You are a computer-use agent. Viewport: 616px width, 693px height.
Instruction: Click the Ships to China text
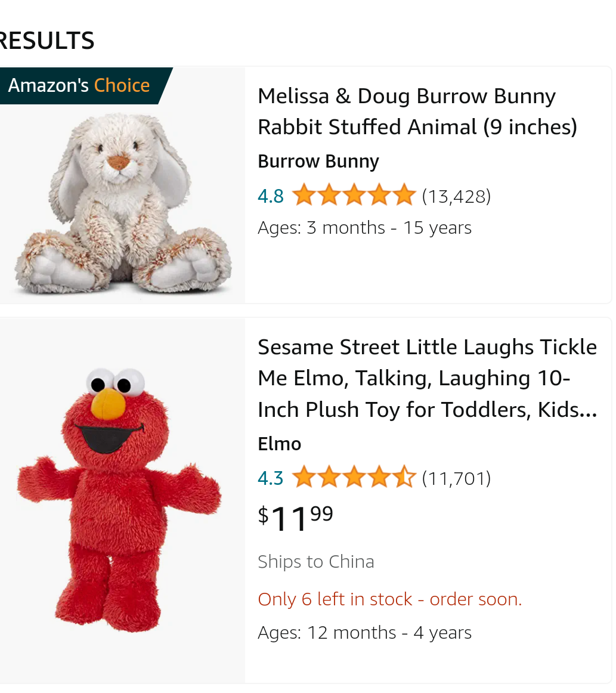point(315,562)
